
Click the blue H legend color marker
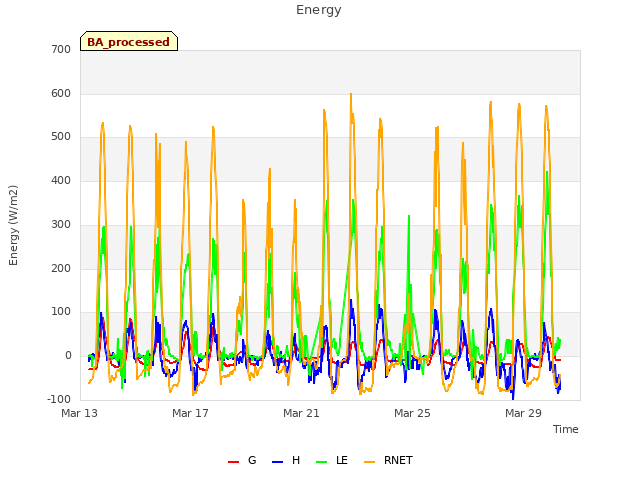[277, 462]
